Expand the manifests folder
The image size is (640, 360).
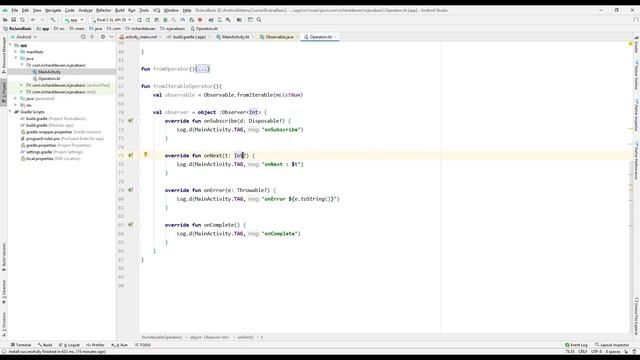click(x=16, y=52)
